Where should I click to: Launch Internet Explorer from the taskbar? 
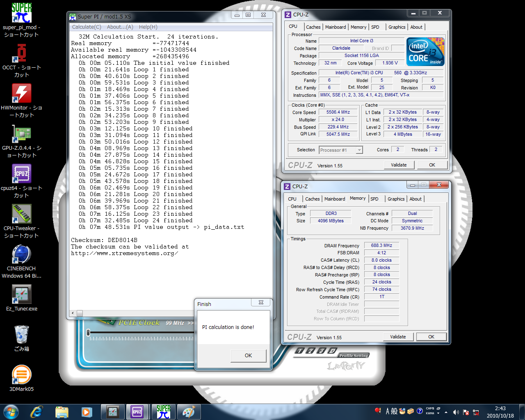[37, 412]
